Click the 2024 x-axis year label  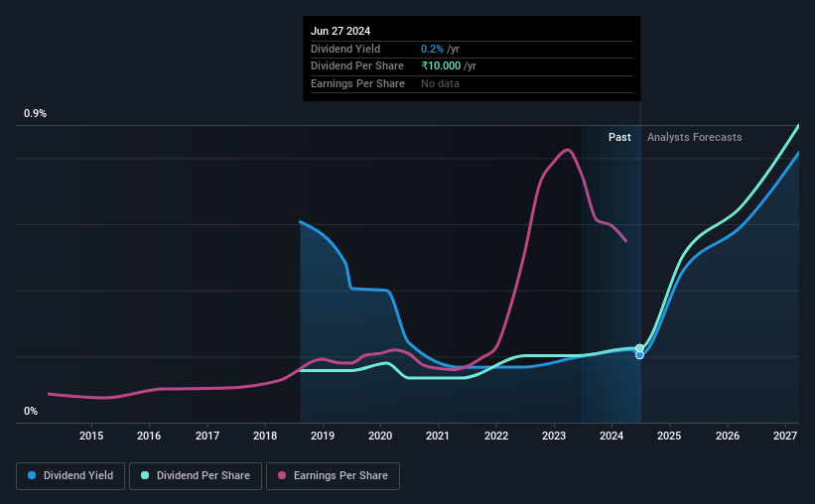click(x=611, y=436)
